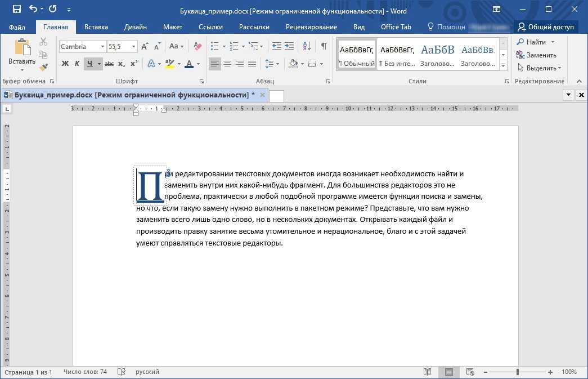Open borders dropdown arrow

click(322, 64)
